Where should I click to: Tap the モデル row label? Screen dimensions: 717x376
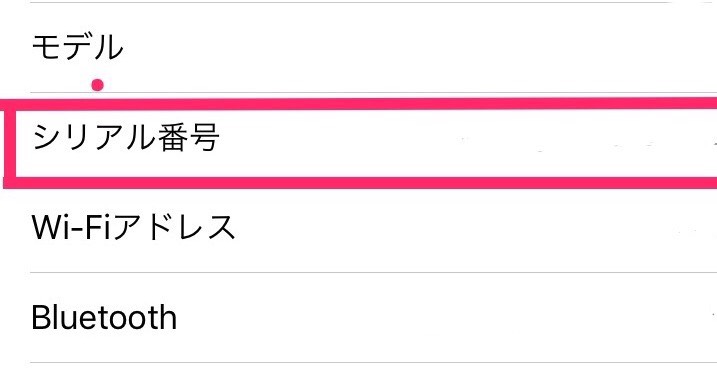pos(77,47)
